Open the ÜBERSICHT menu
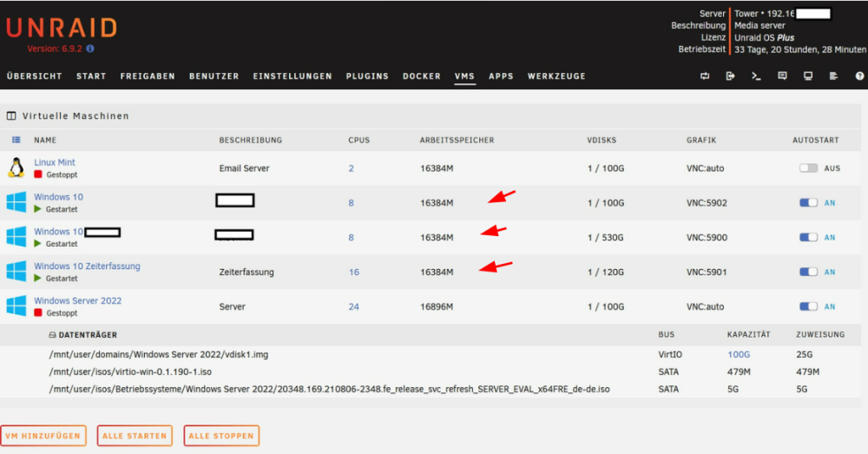 coord(35,76)
